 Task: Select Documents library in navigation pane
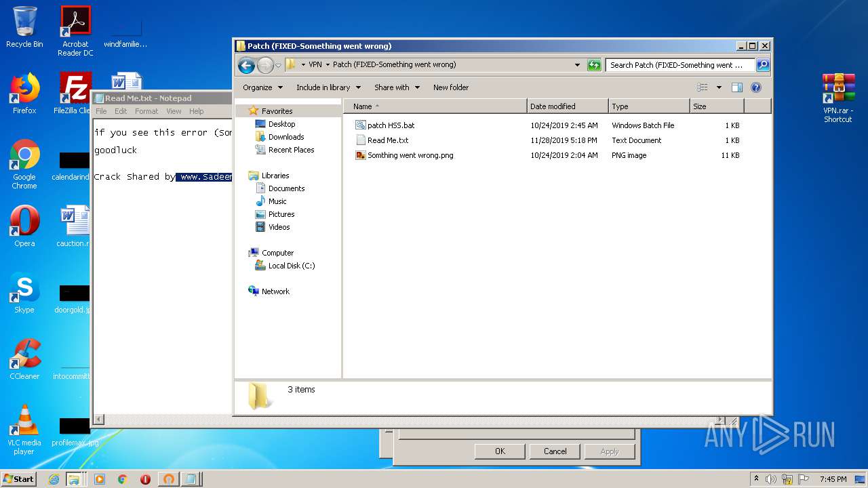click(x=286, y=188)
